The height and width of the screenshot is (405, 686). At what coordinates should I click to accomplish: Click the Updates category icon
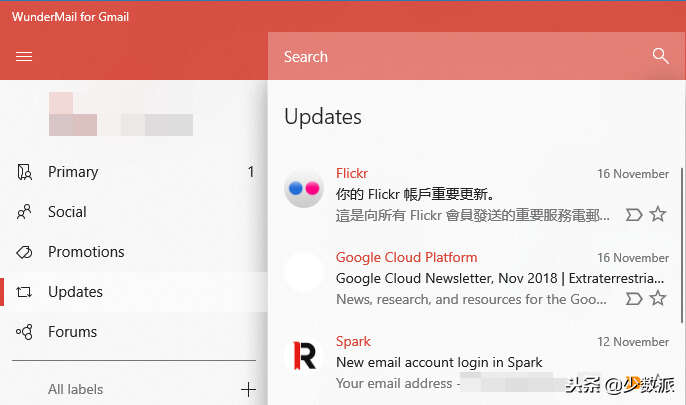pos(24,292)
